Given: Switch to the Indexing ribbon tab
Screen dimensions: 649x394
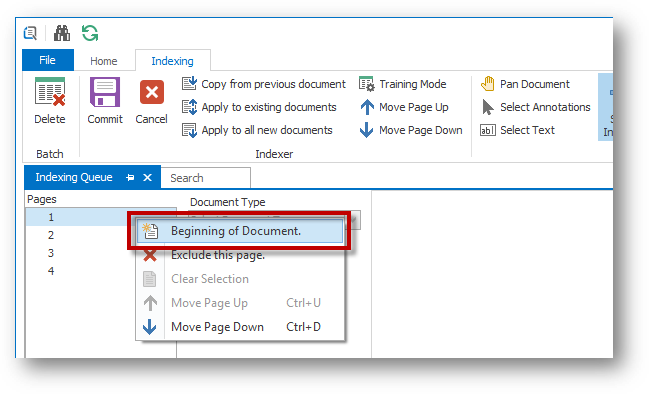Looking at the screenshot, I should (x=173, y=61).
